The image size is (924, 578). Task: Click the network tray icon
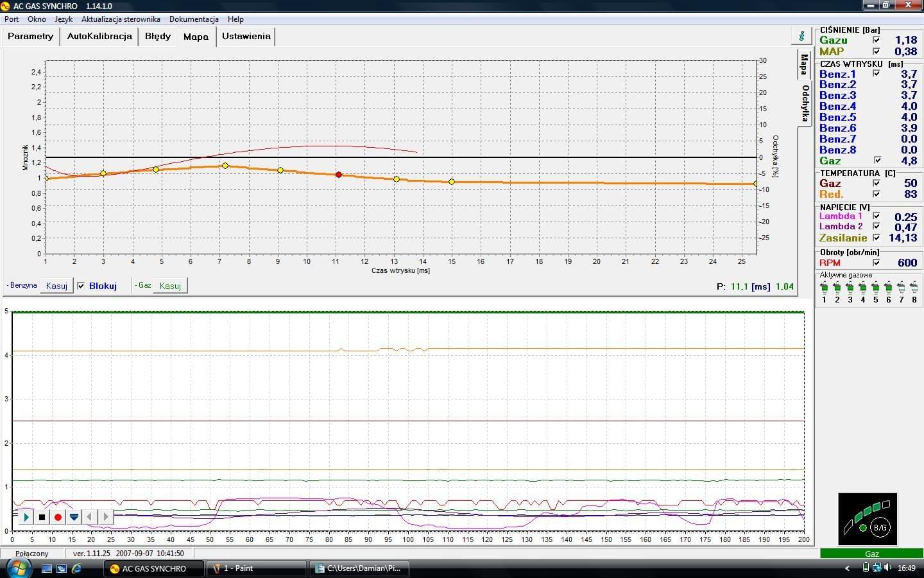[877, 568]
